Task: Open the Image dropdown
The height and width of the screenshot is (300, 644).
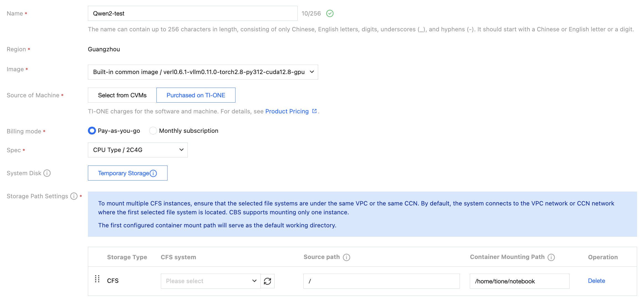Action: (203, 72)
